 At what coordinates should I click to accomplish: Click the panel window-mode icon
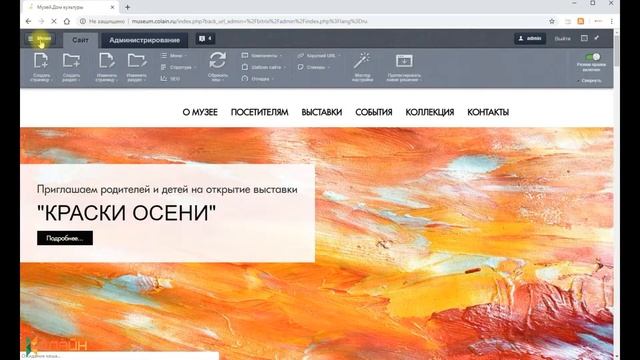584,38
